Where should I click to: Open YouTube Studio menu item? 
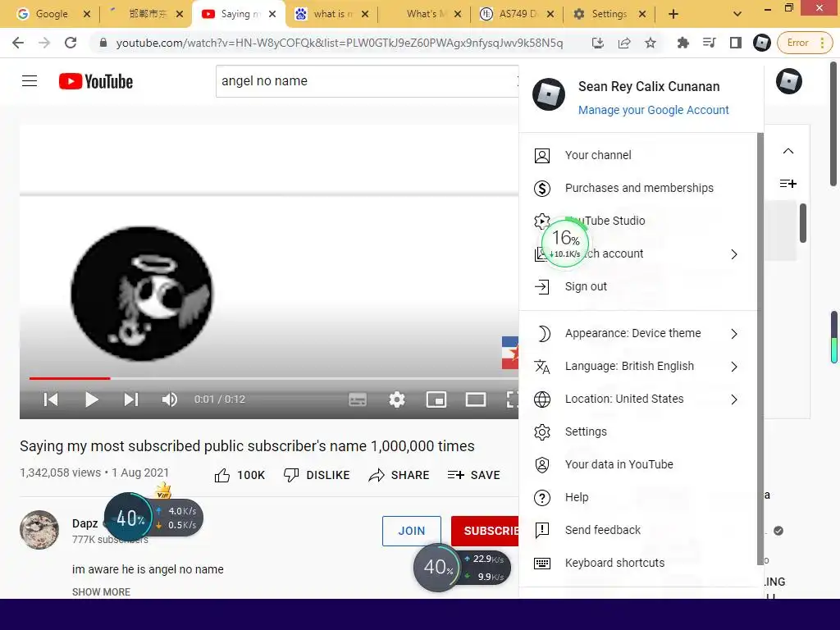pos(638,221)
